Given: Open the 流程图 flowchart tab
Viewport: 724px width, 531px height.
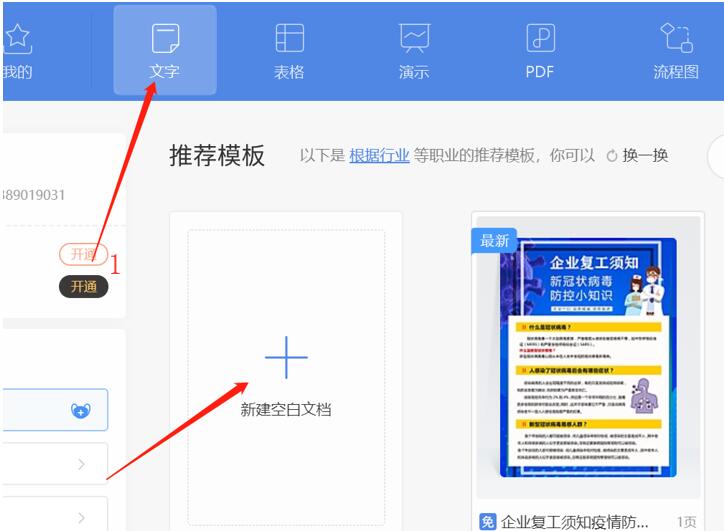Looking at the screenshot, I should (x=676, y=51).
